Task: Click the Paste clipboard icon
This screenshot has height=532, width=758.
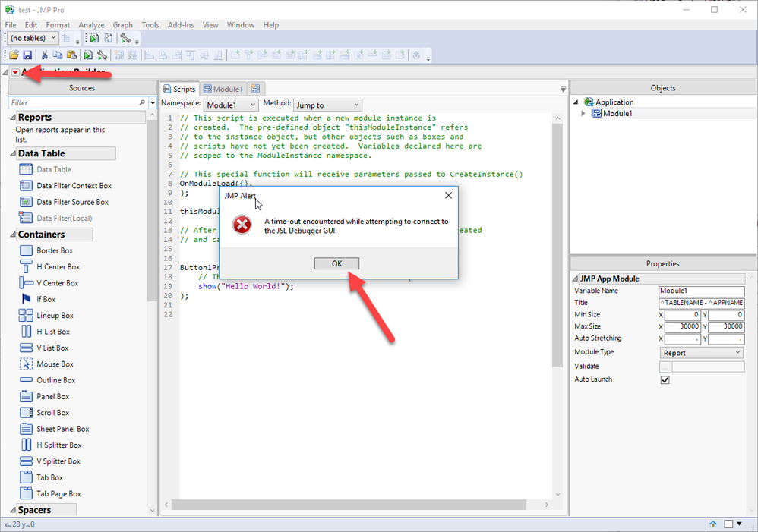Action: pyautogui.click(x=71, y=55)
